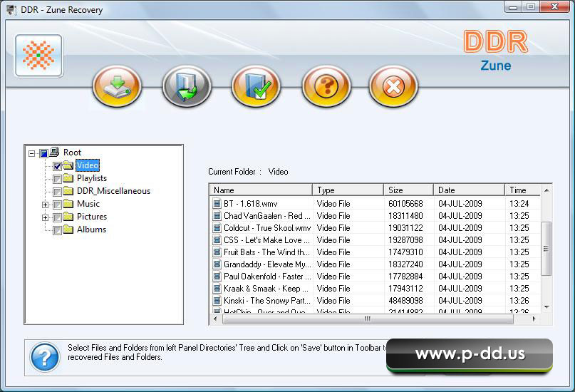Click file icon of CSS - Let's Make Love row
Image resolution: width=575 pixels, height=392 pixels.
[217, 239]
